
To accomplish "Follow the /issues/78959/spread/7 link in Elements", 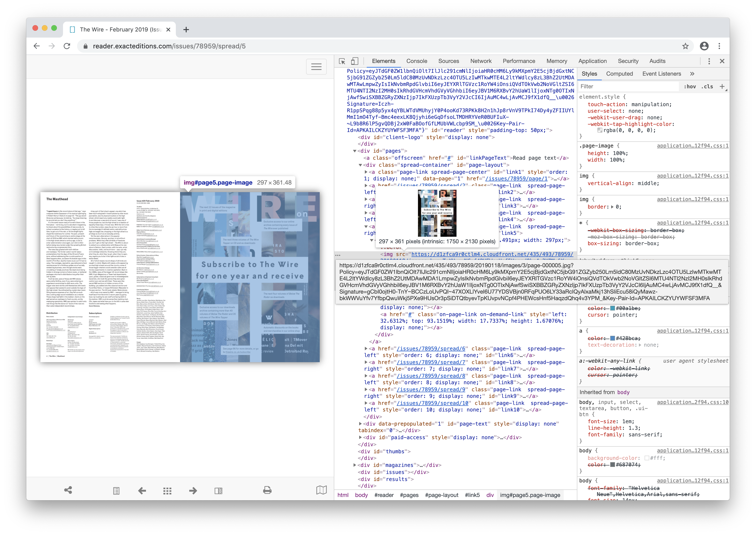I will tap(429, 362).
